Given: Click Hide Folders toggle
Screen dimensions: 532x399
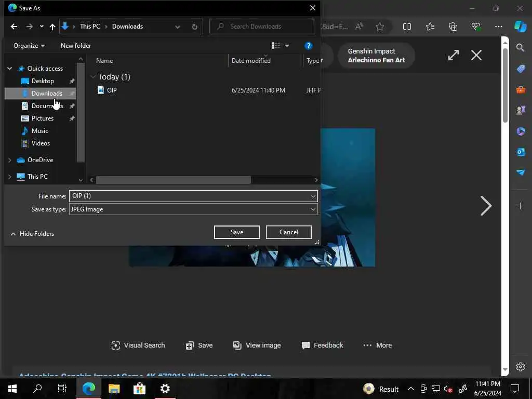Looking at the screenshot, I should point(33,234).
